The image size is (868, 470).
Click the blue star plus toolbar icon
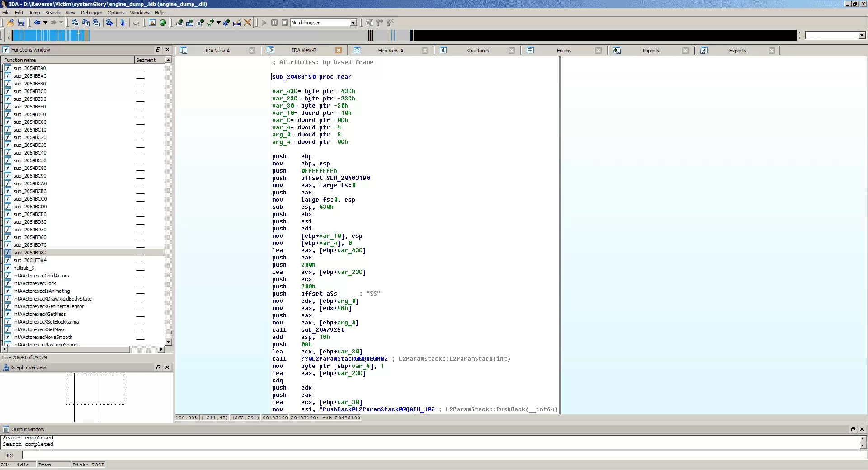tap(226, 23)
